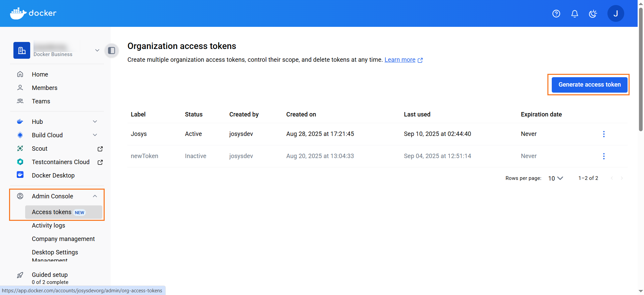The image size is (644, 295).
Task: Toggle the dark/light theme icon
Action: coord(593,13)
